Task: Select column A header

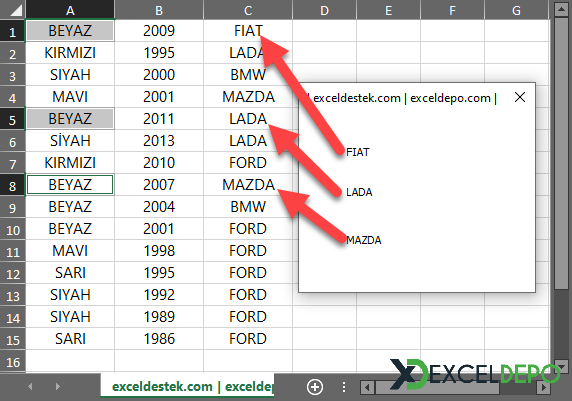Action: (70, 10)
